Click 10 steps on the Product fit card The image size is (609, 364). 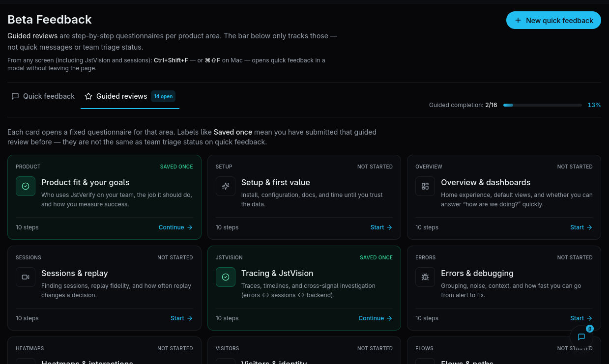[x=27, y=227]
